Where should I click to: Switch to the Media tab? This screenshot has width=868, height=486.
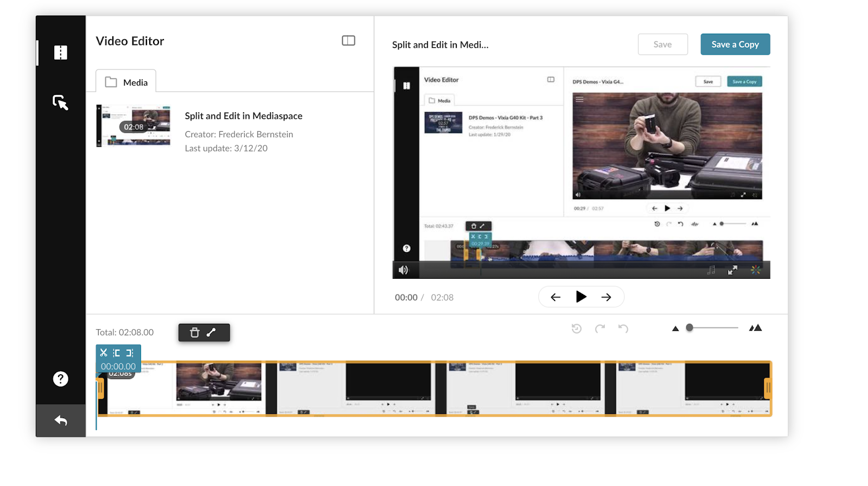tap(126, 81)
